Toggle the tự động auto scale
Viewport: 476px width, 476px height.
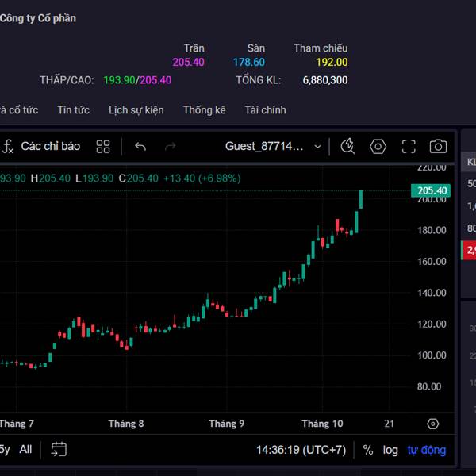(427, 450)
